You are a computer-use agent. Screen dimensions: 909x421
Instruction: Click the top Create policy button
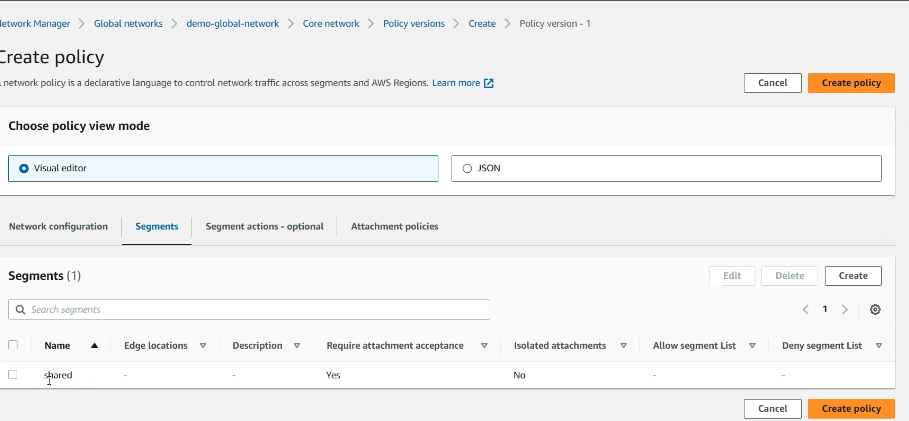[851, 83]
